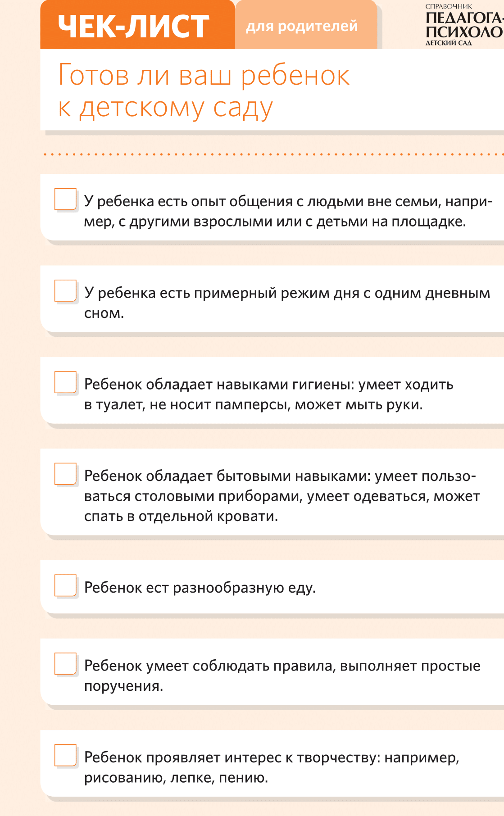Viewport: 504px width, 816px height.
Task: Click the text about communicating with people outside family
Action: (x=288, y=211)
